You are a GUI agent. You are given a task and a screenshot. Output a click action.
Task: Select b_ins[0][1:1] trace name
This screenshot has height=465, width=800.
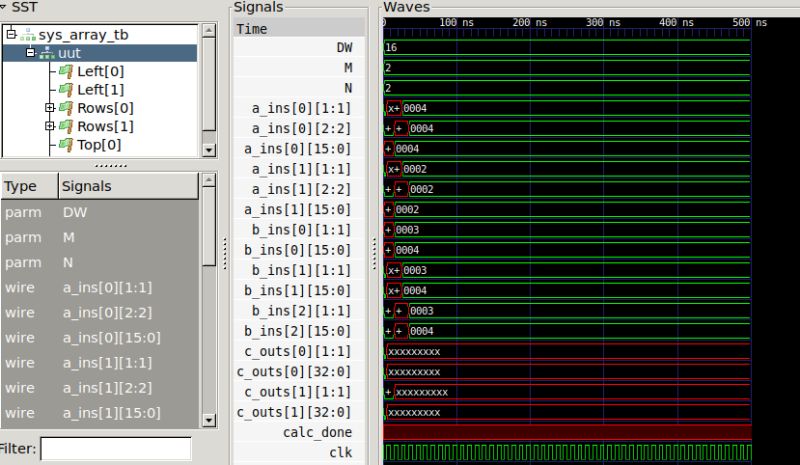[x=302, y=230]
